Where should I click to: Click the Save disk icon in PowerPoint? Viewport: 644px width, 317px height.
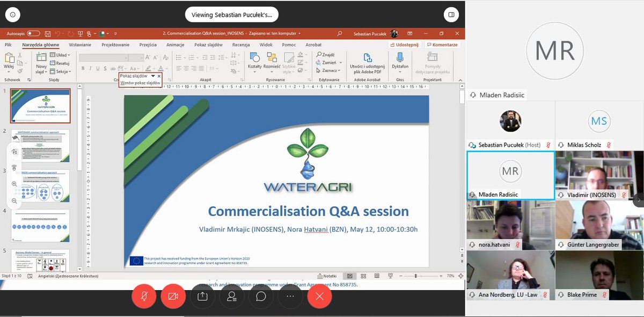(x=47, y=33)
